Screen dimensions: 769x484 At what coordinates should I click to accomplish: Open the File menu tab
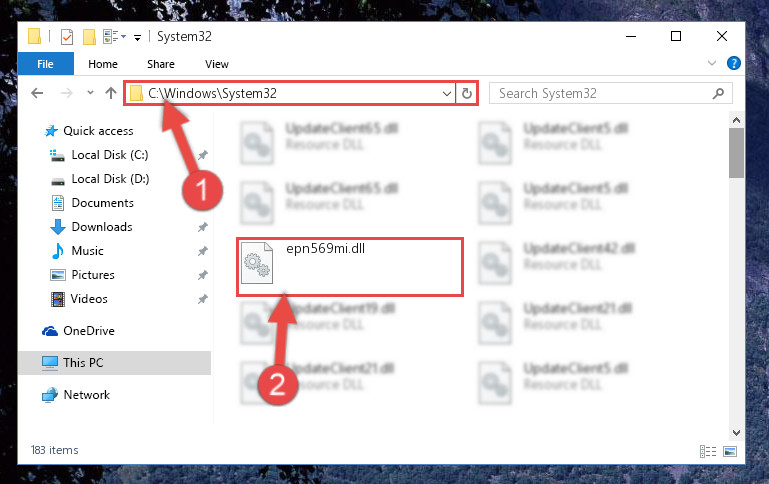coord(46,64)
